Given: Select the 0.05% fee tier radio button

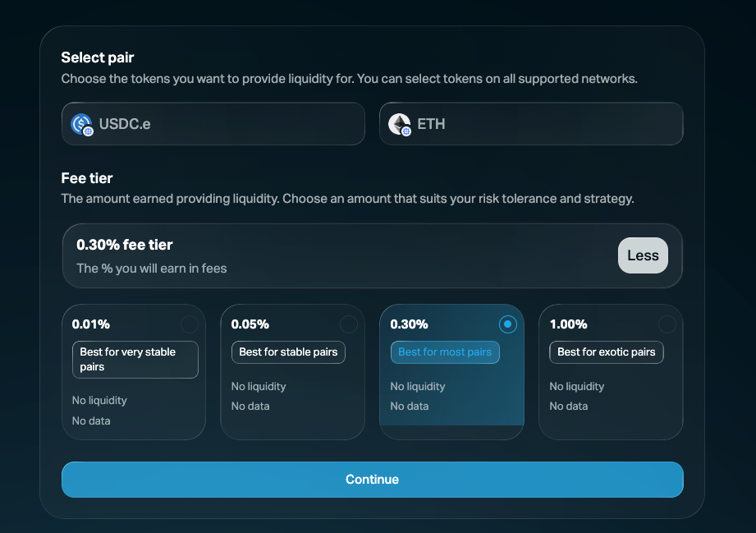Looking at the screenshot, I should pos(348,324).
